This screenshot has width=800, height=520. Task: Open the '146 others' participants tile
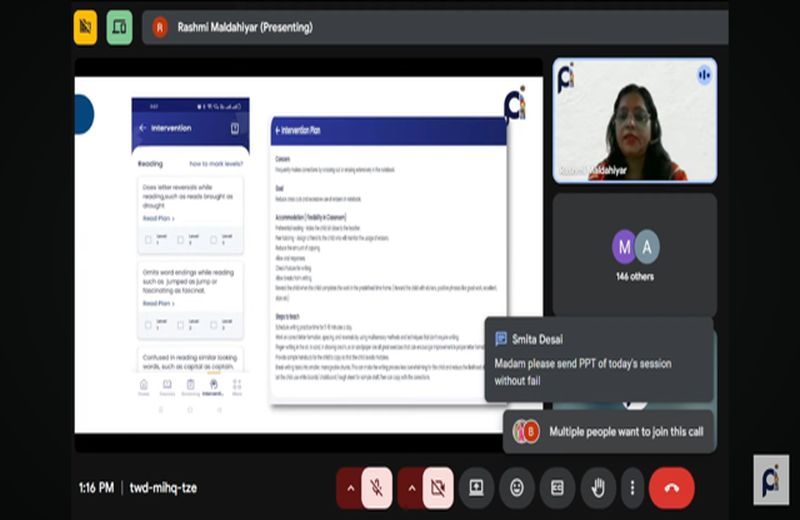(635, 255)
